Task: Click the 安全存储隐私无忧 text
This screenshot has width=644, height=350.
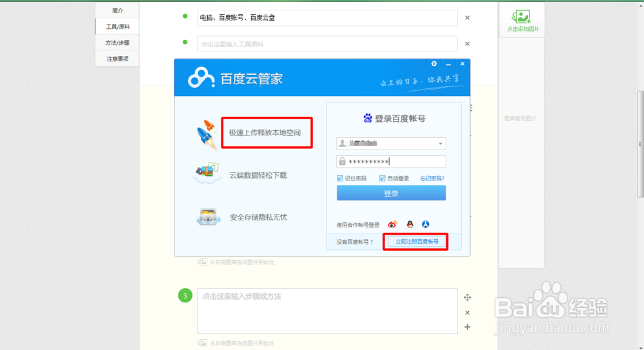Action: (x=258, y=217)
